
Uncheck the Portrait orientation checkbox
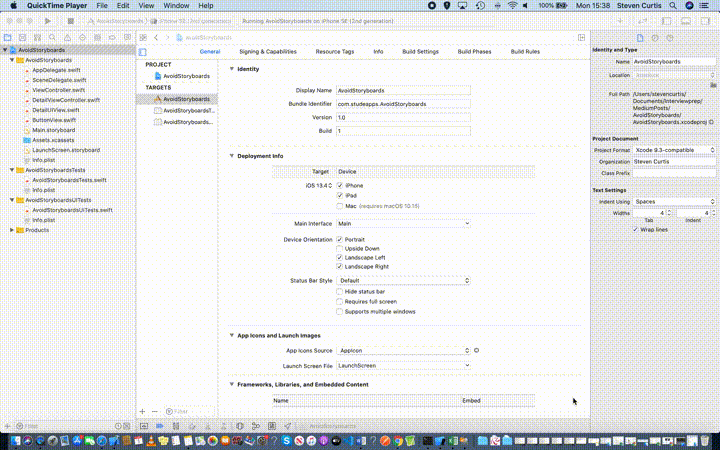point(340,240)
